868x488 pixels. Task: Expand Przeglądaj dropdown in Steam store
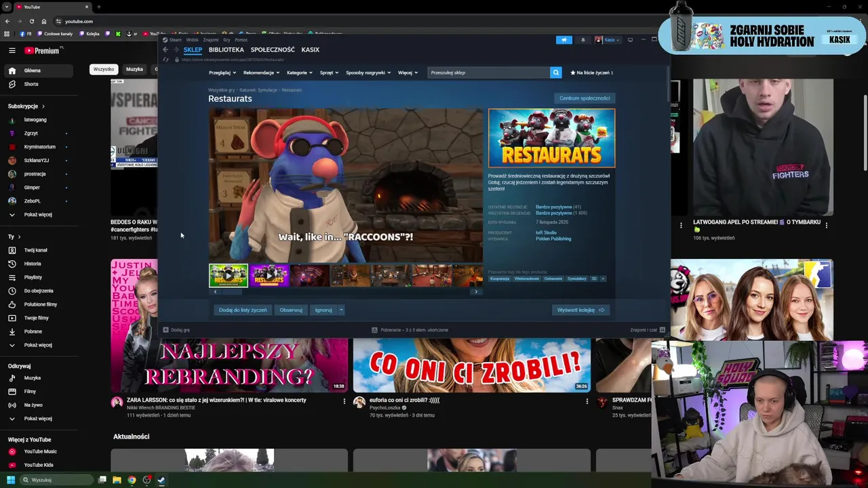click(222, 73)
